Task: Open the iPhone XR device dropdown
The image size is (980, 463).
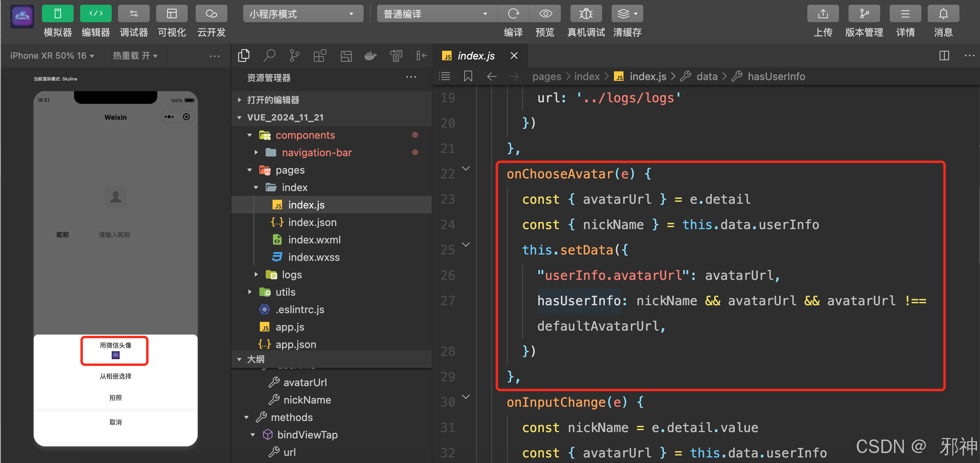Action: tap(52, 55)
